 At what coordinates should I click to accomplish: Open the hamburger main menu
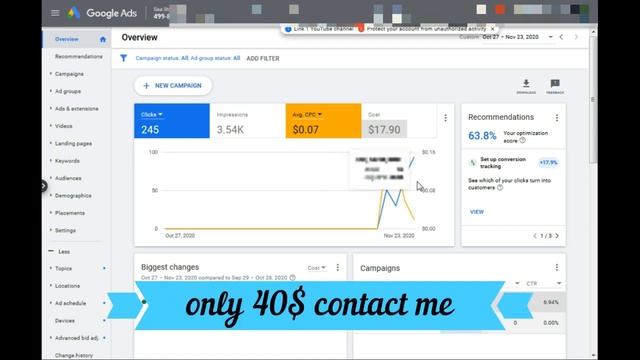55,13
